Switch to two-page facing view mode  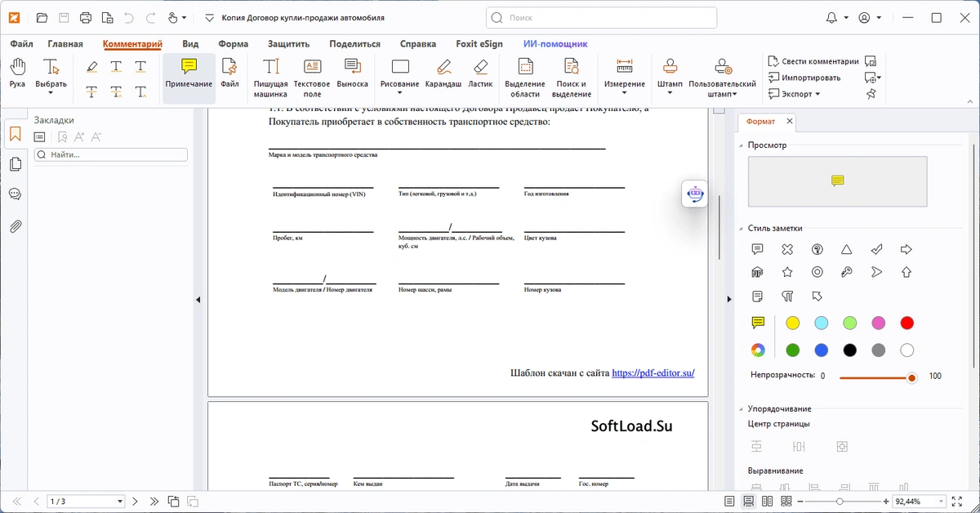768,501
